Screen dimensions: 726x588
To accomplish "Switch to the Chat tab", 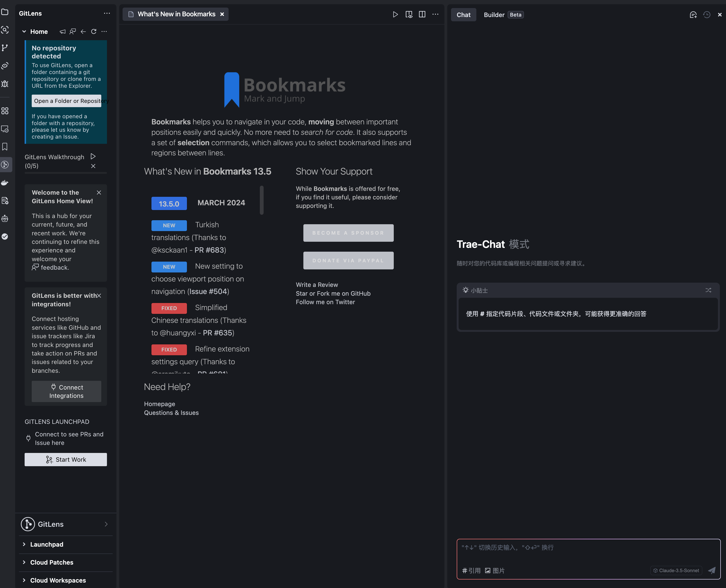I will (x=463, y=15).
